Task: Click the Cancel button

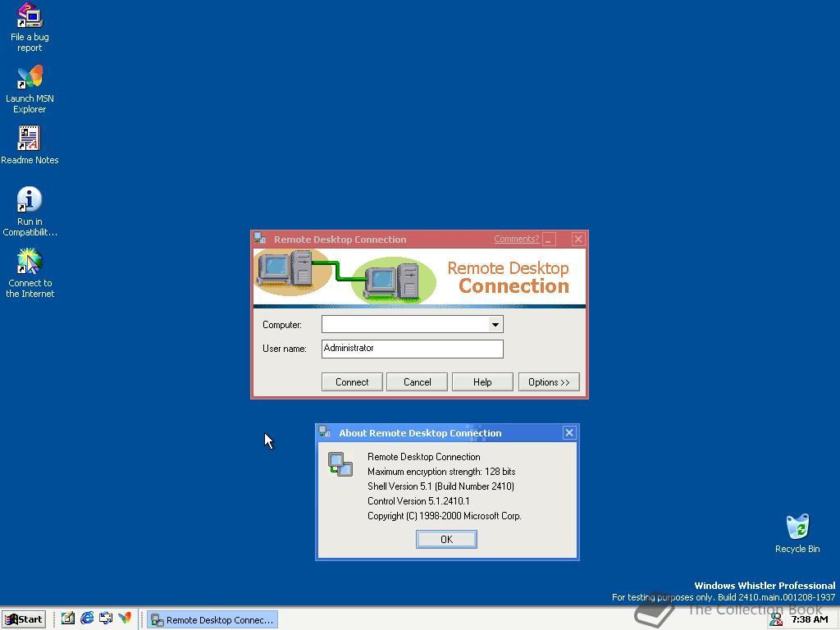Action: pos(418,382)
